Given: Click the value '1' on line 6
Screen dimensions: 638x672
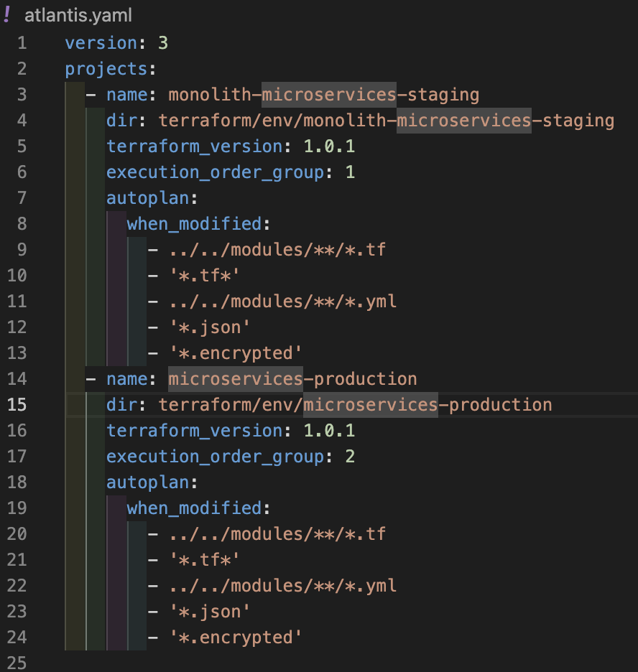Looking at the screenshot, I should tap(351, 172).
